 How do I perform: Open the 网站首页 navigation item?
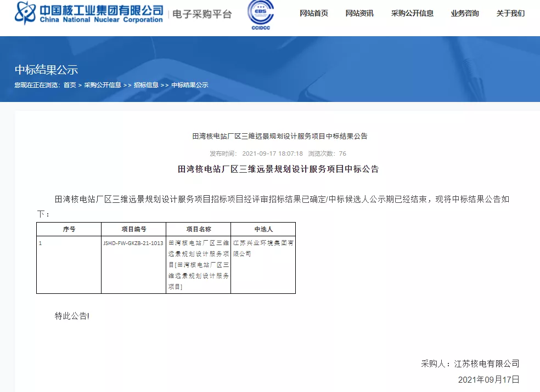pyautogui.click(x=314, y=14)
